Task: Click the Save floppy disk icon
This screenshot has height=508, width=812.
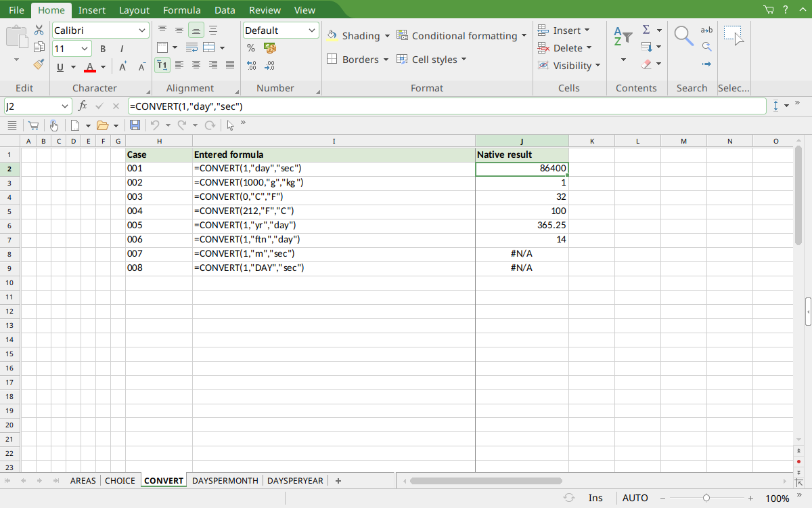Action: (x=135, y=125)
